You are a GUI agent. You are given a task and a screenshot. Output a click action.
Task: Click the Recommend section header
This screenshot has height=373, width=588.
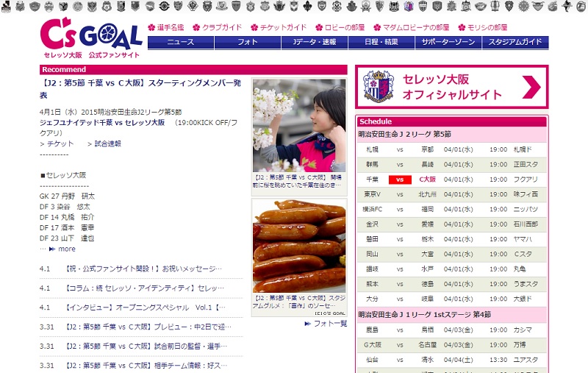click(x=193, y=69)
